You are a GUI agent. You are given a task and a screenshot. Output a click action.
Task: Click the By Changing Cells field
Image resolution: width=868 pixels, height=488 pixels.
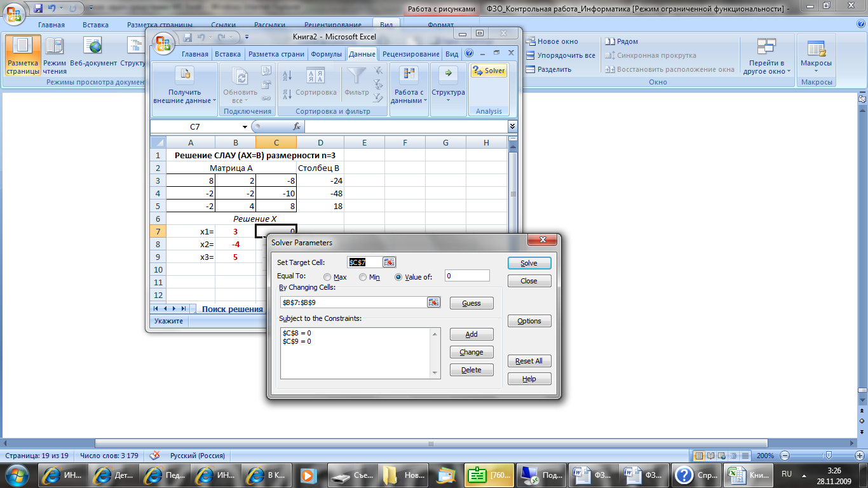[x=353, y=302]
